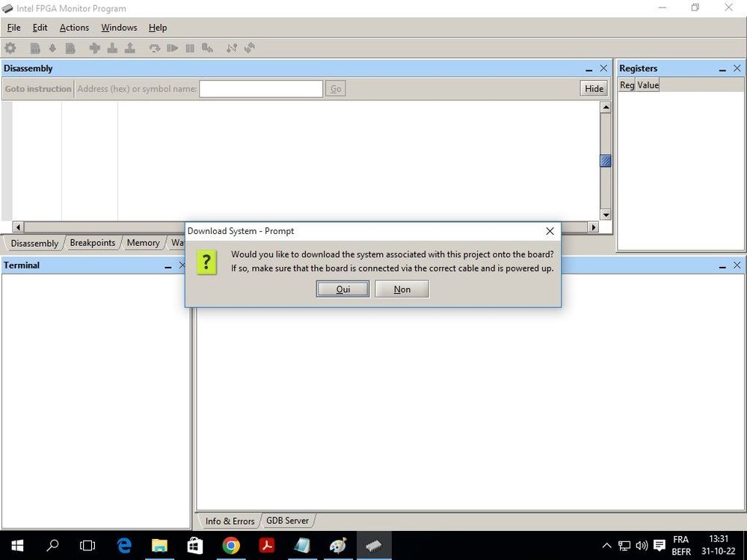Click the Disassembly horizontal scroll left arrow

18,227
